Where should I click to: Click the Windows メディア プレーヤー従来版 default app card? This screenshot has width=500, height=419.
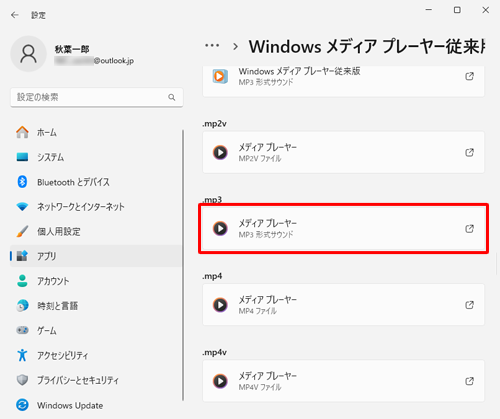pyautogui.click(x=343, y=81)
